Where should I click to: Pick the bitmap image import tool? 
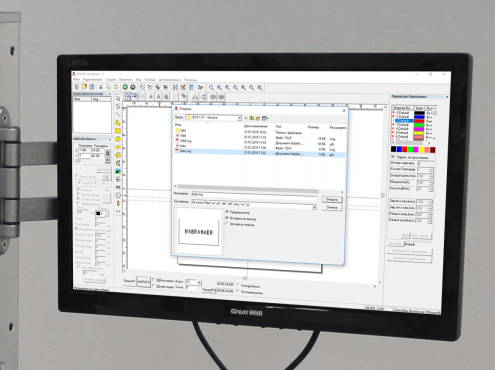pos(118,171)
